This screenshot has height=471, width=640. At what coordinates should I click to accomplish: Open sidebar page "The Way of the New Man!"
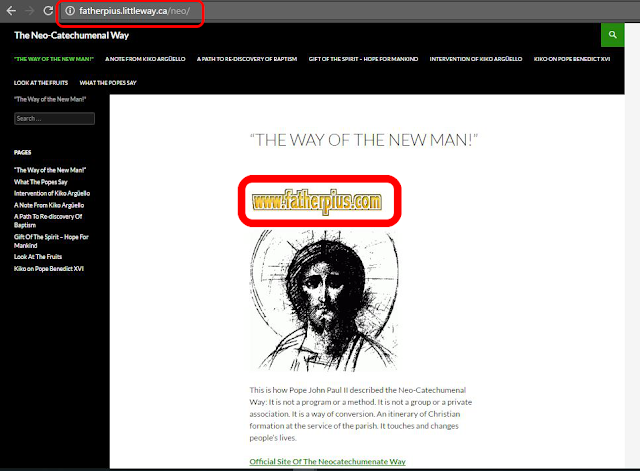tap(50, 170)
